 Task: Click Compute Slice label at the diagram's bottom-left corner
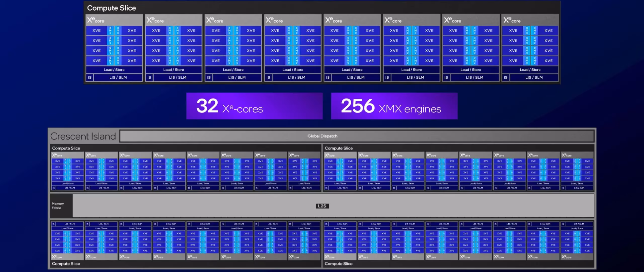66,264
